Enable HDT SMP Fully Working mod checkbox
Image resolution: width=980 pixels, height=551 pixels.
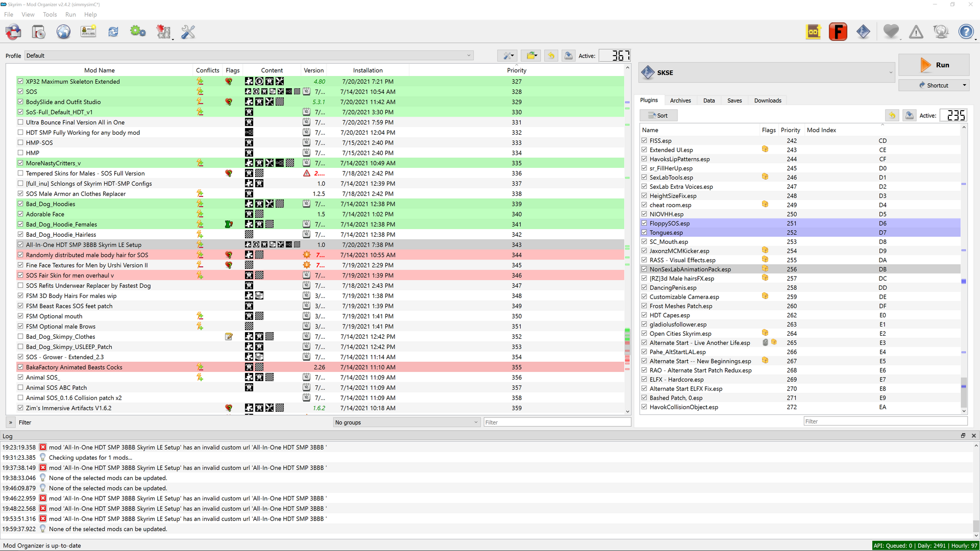click(x=20, y=133)
